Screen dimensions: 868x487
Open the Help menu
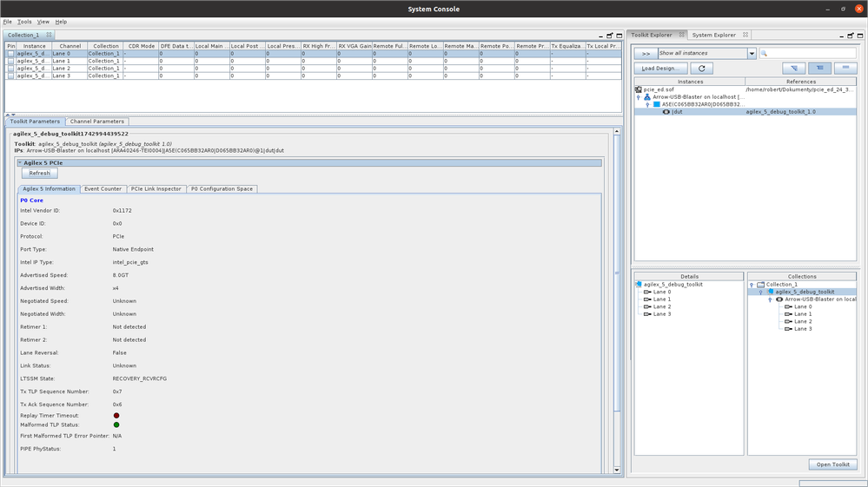[61, 22]
